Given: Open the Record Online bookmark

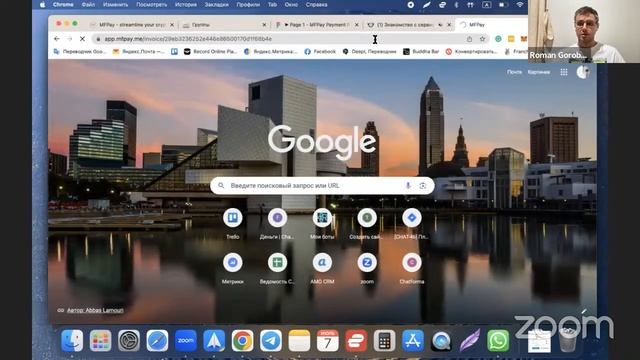Looking at the screenshot, I should [211, 51].
